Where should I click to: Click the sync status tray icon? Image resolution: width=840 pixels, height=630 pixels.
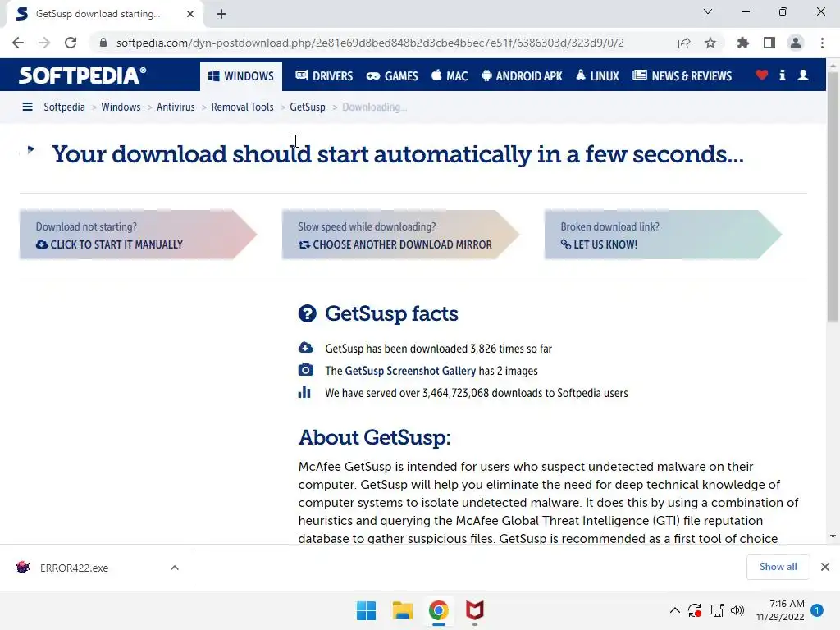tap(695, 610)
